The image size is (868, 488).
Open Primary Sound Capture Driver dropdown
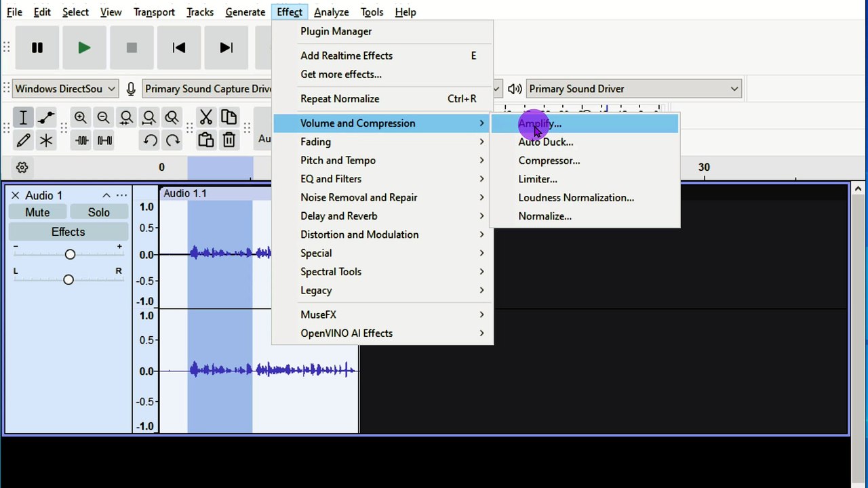click(208, 89)
